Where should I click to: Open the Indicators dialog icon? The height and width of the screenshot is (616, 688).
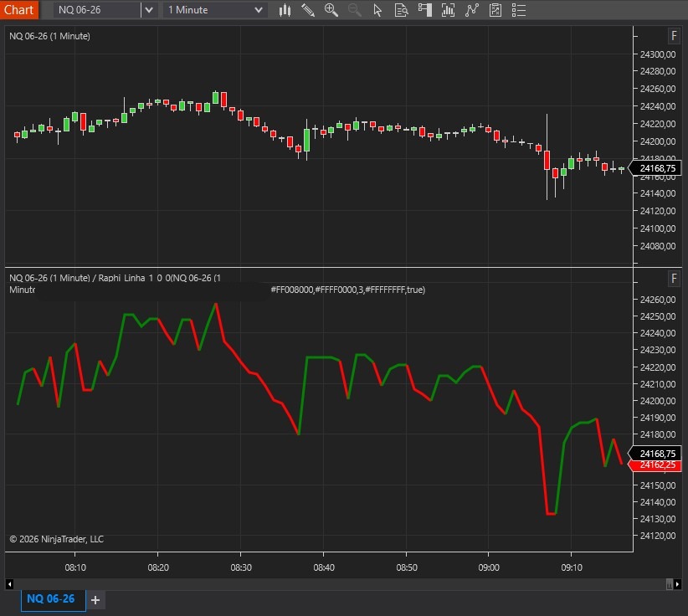[472, 10]
